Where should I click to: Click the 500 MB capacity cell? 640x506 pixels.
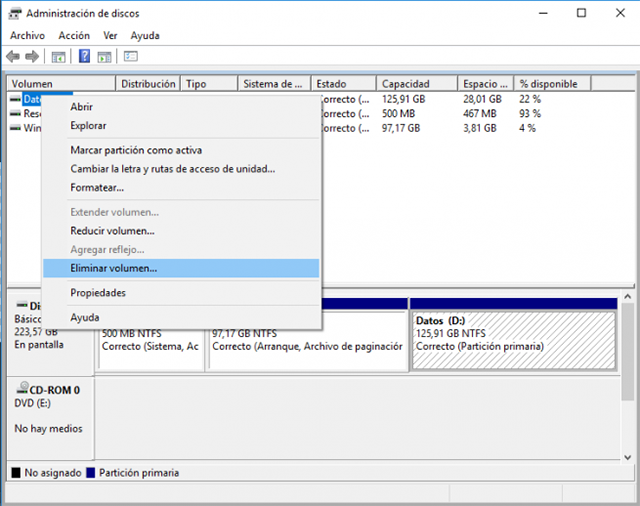tap(398, 113)
